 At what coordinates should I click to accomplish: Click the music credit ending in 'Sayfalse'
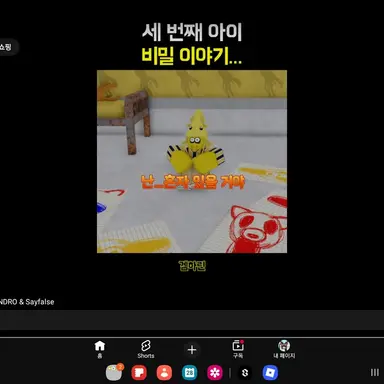point(27,302)
